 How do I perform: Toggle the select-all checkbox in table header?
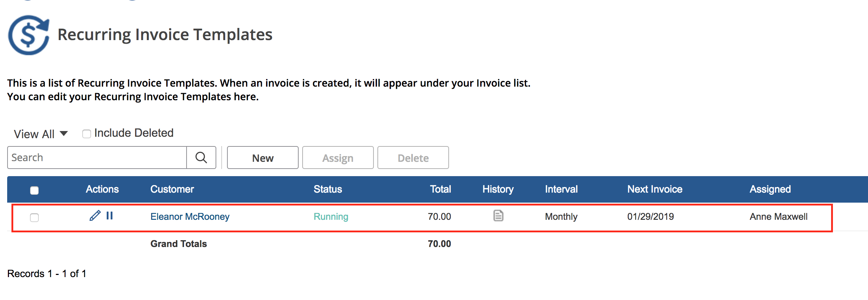34,190
